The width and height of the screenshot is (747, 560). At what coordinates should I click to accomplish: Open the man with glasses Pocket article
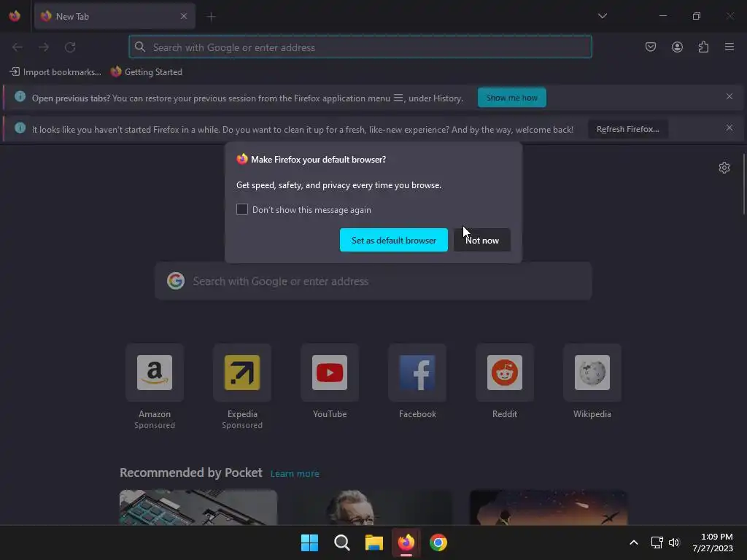pos(373,507)
